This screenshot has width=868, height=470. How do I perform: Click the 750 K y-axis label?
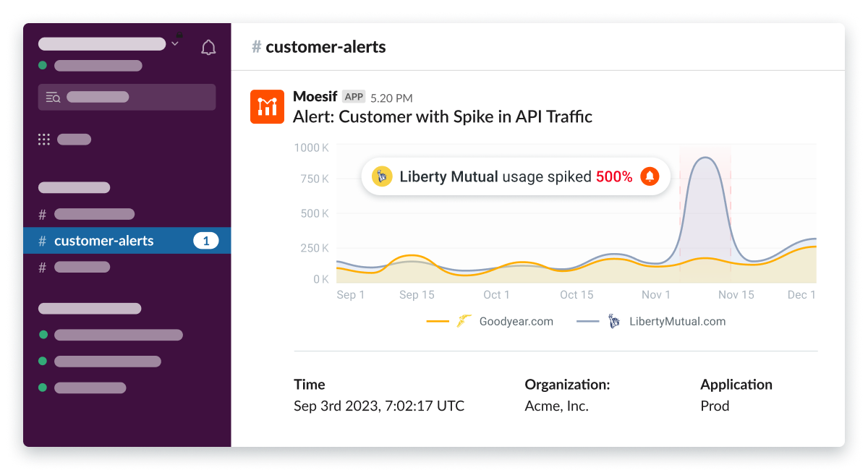315,179
